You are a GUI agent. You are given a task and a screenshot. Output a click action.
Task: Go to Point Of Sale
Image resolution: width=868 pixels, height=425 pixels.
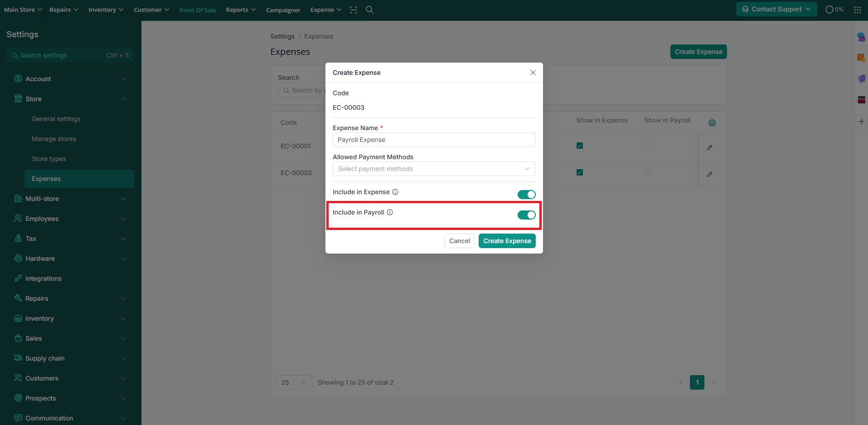click(x=198, y=10)
